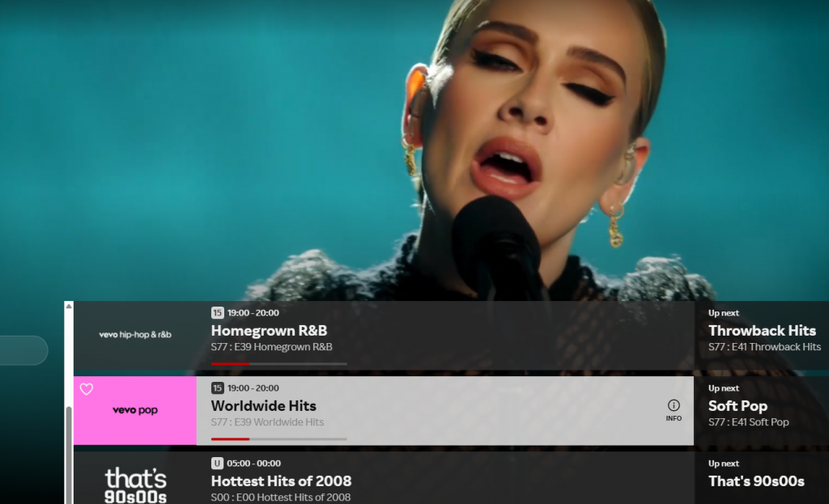
Task: Select the vevo hip-hop & r&b channel logo
Action: point(135,334)
